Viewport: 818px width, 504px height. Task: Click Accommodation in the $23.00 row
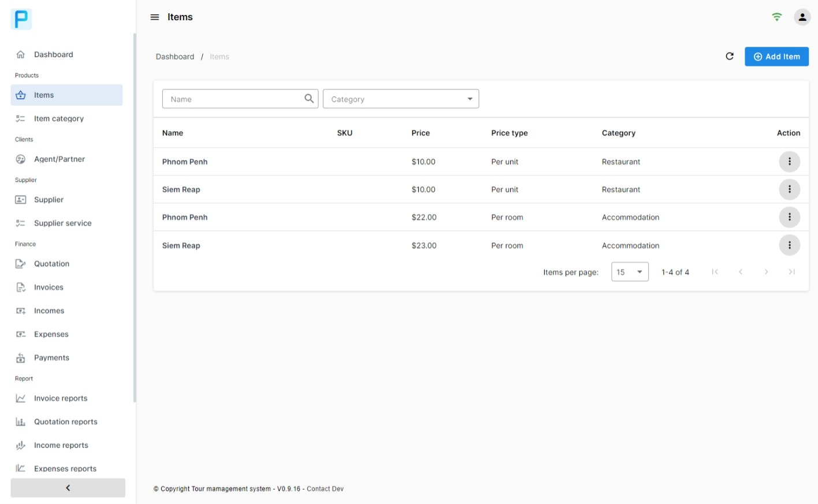pyautogui.click(x=630, y=245)
